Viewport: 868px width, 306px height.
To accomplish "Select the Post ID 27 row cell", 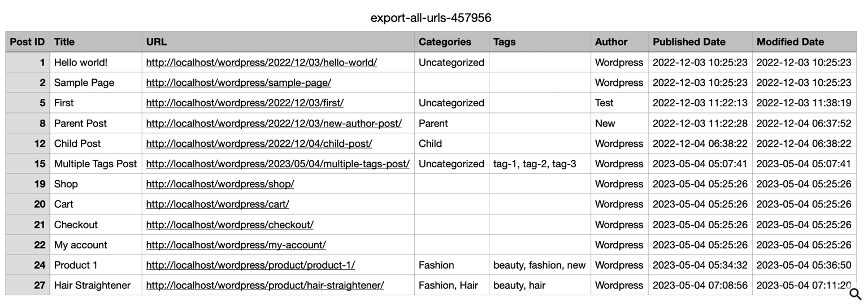I will (28, 285).
